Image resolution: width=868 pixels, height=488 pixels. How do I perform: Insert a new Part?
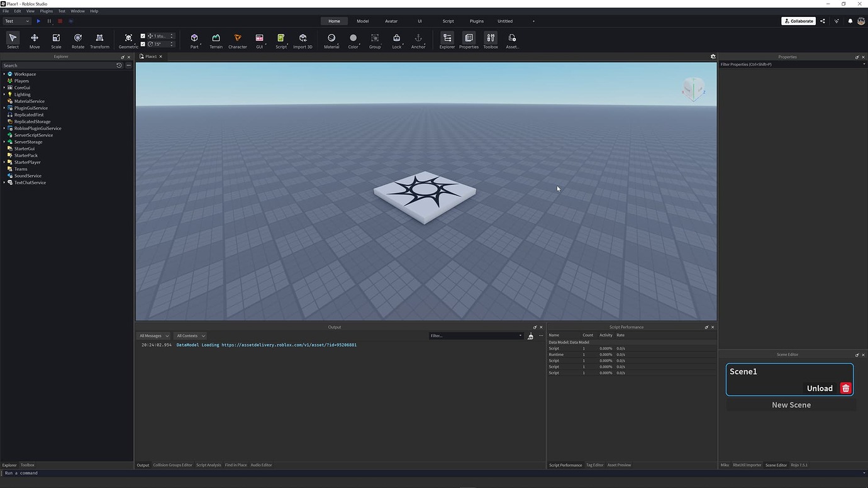pyautogui.click(x=194, y=40)
